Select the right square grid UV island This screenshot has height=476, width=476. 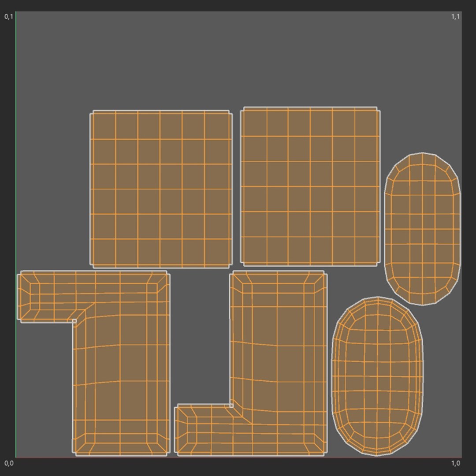pos(310,186)
